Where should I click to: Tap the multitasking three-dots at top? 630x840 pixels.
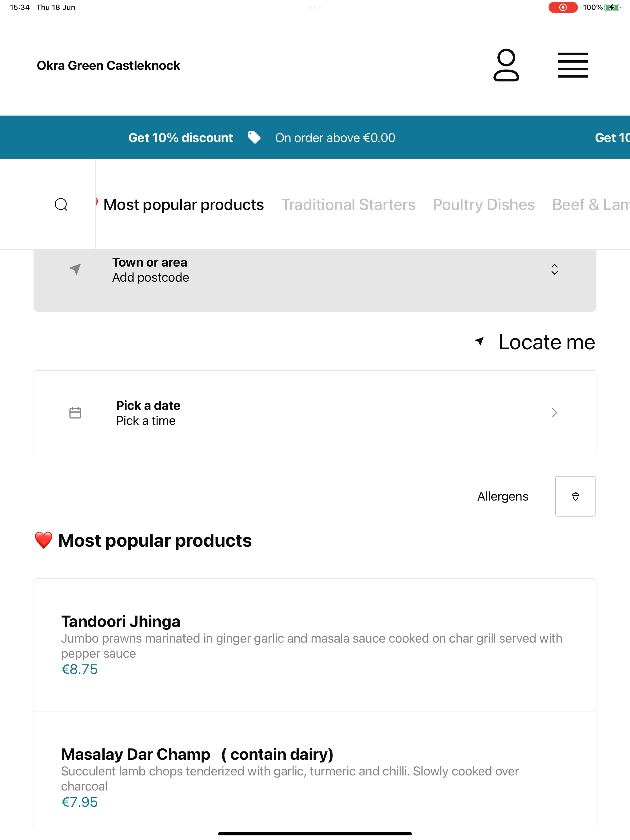315,7
